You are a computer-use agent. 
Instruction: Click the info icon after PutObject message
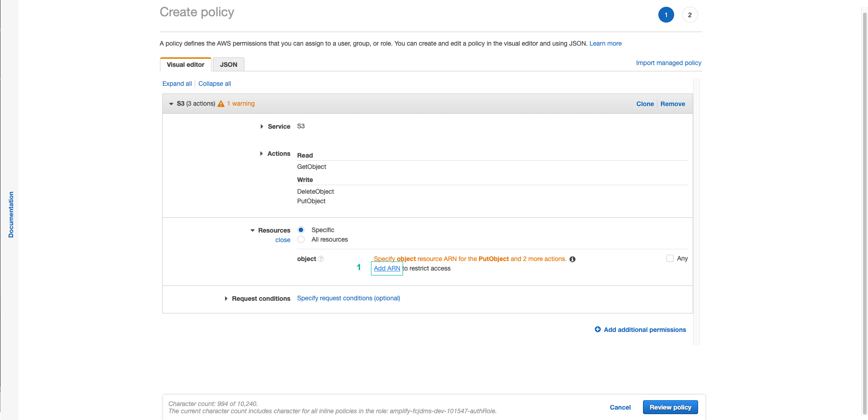(x=572, y=259)
